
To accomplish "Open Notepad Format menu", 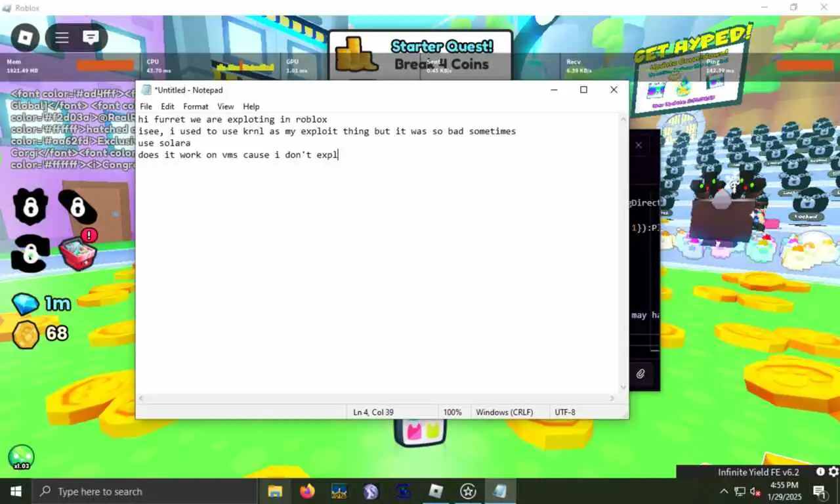I will pos(196,106).
